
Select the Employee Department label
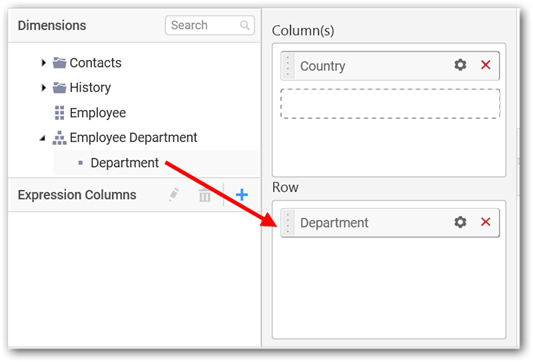133,138
